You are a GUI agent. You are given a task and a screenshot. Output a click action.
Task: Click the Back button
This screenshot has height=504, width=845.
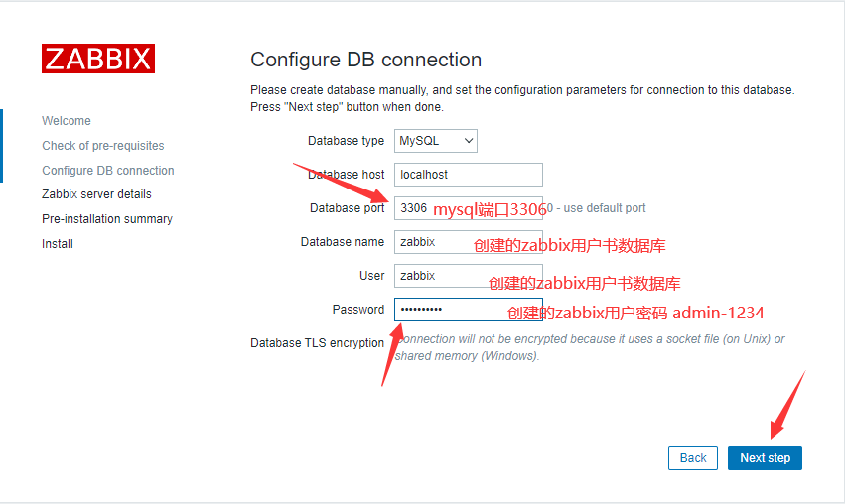[x=693, y=458]
